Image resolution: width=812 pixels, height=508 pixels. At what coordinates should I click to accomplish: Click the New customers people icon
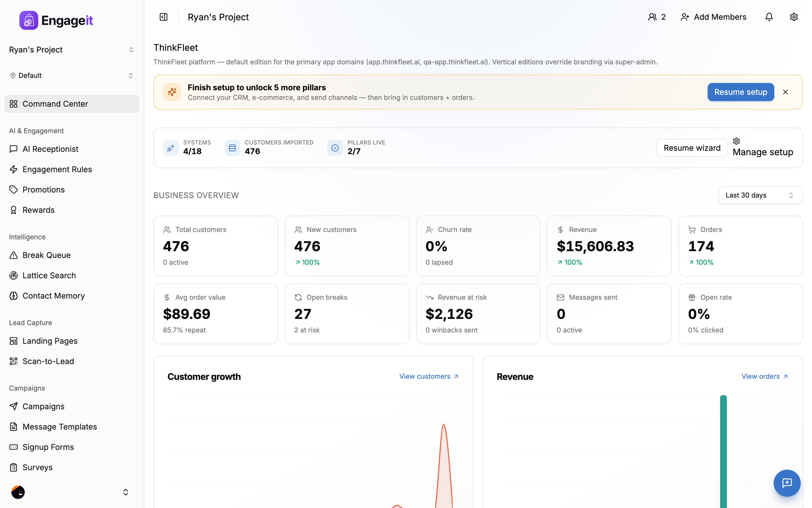(x=298, y=229)
